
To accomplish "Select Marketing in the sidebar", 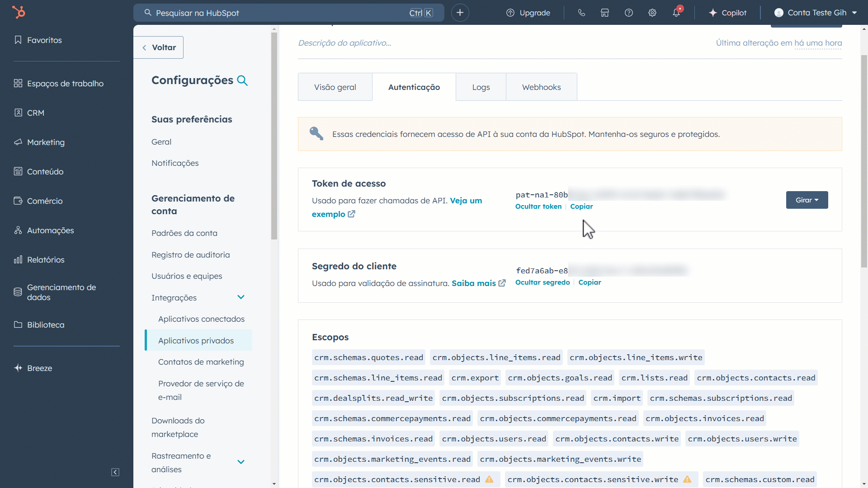I will pos(45,142).
